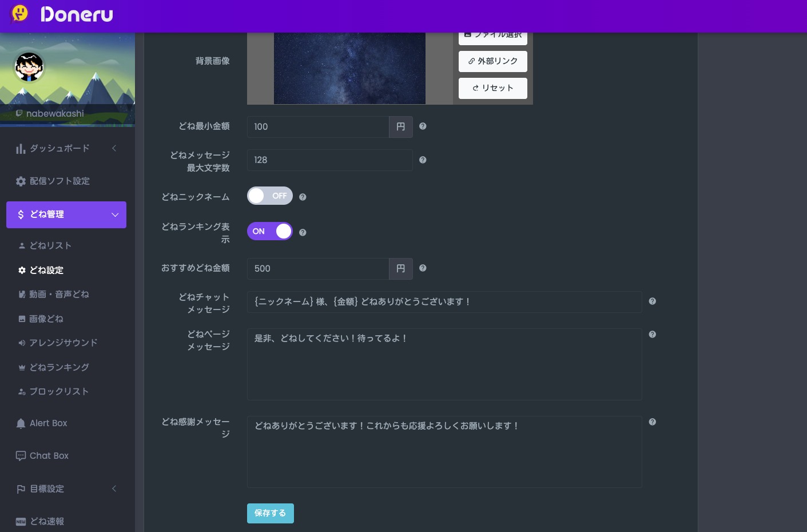Open どね速報 menu item
Screen dimensions: 807x532
point(47,521)
